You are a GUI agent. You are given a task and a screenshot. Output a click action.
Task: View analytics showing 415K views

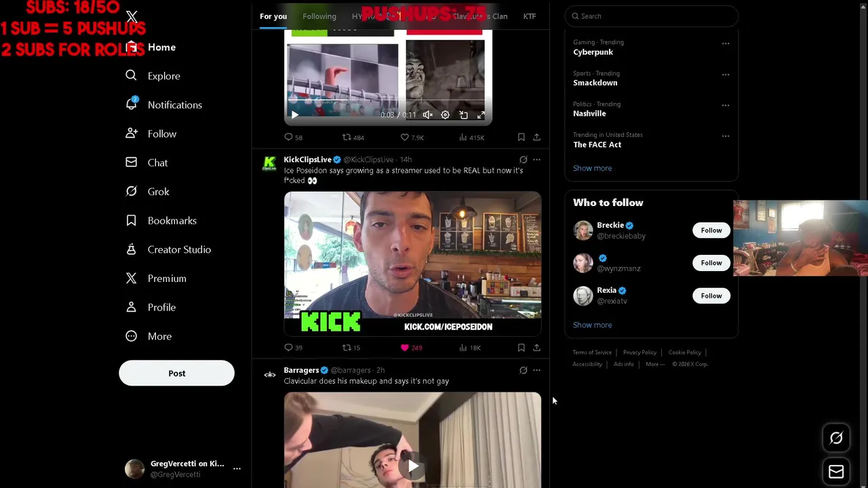click(x=471, y=138)
